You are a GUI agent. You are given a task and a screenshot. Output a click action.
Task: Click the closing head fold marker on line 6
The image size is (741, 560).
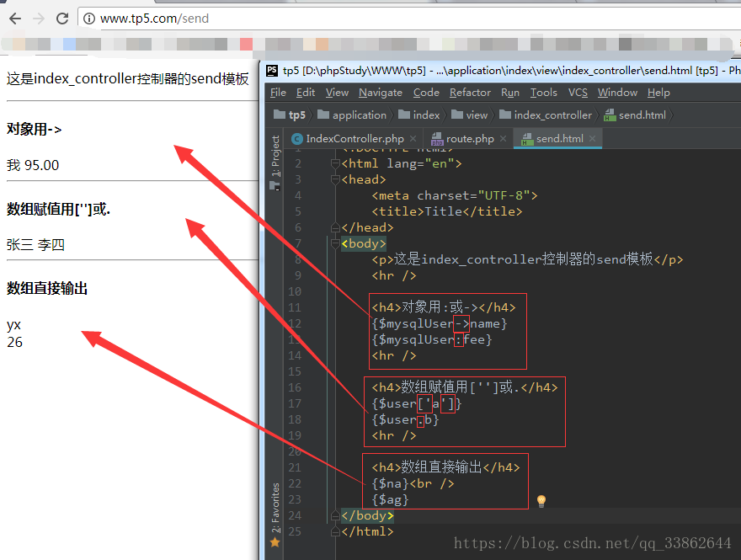(x=335, y=227)
